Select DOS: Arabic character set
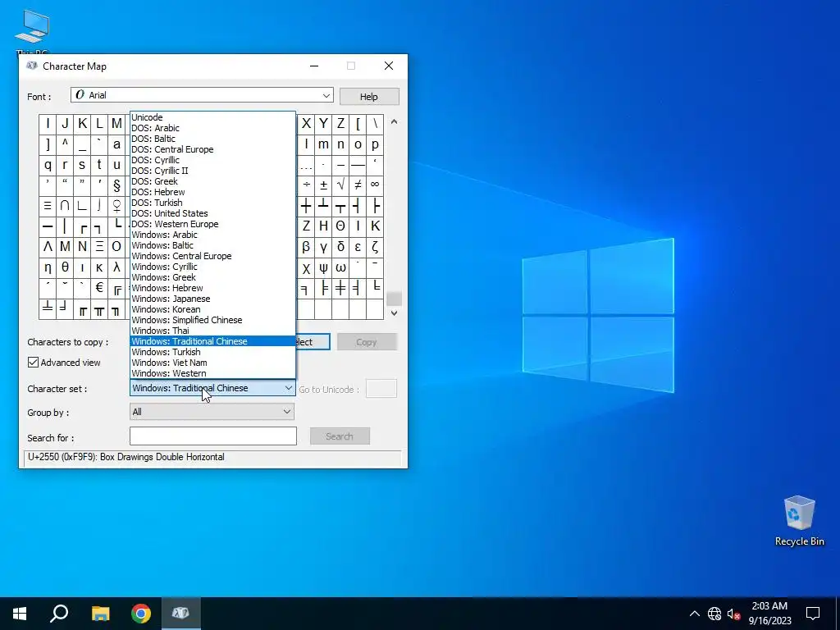Viewport: 840px width, 630px height. 212,128
